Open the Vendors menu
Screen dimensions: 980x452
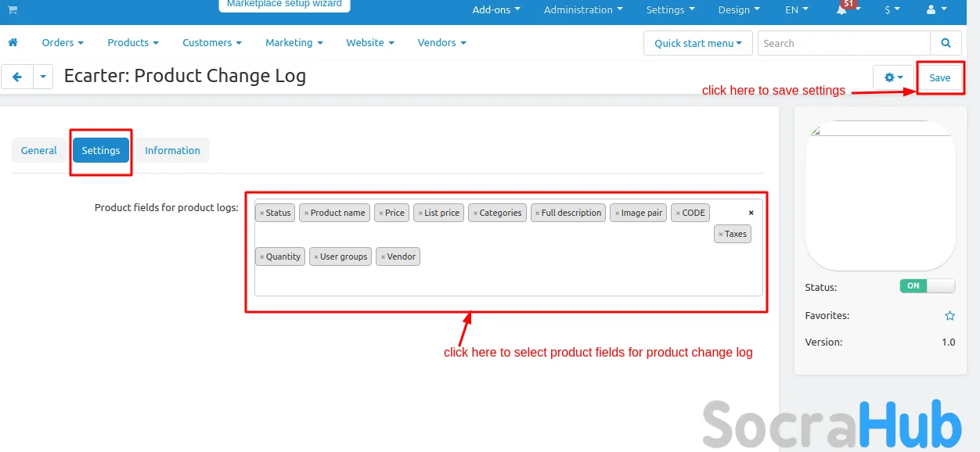442,42
